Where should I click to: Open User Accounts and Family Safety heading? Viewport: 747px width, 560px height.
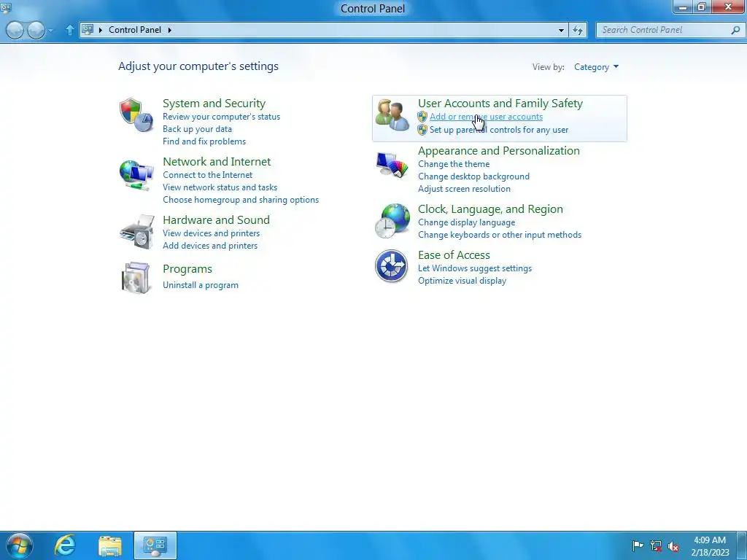pyautogui.click(x=500, y=104)
